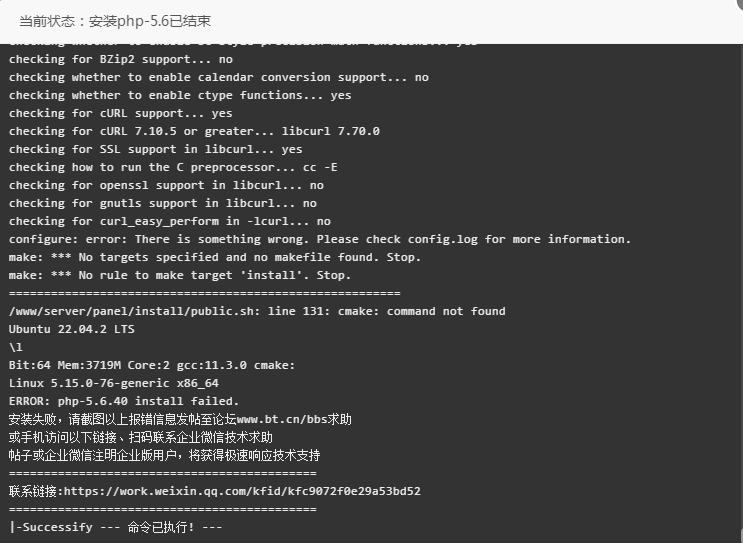743x543 pixels.
Task: Click the 'cmake: command not found' line
Action: [257, 311]
